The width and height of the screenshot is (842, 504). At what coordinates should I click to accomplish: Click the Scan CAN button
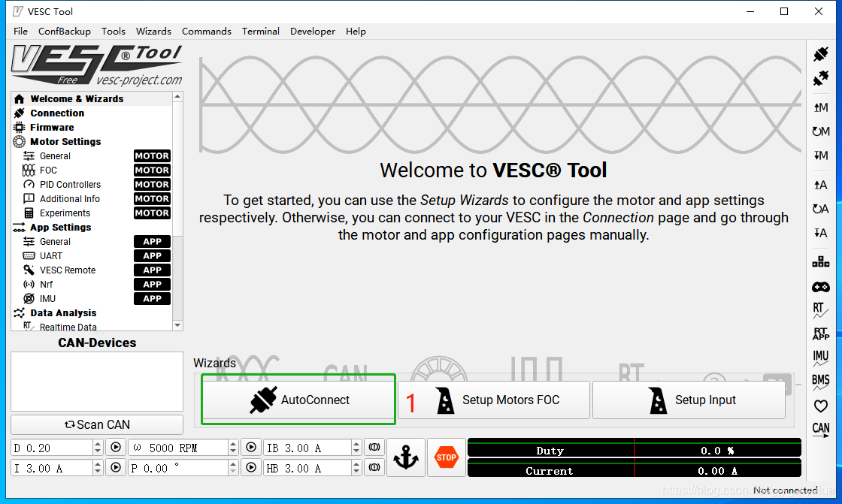(x=97, y=424)
